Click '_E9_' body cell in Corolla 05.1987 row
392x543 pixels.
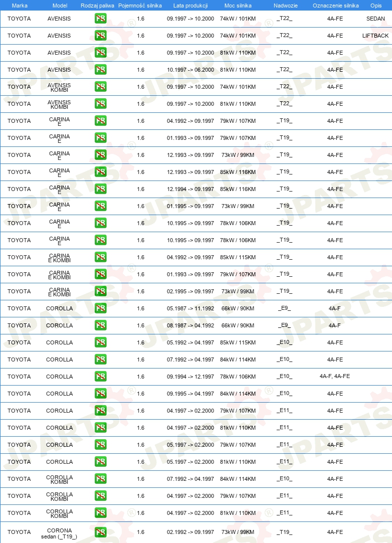[284, 308]
